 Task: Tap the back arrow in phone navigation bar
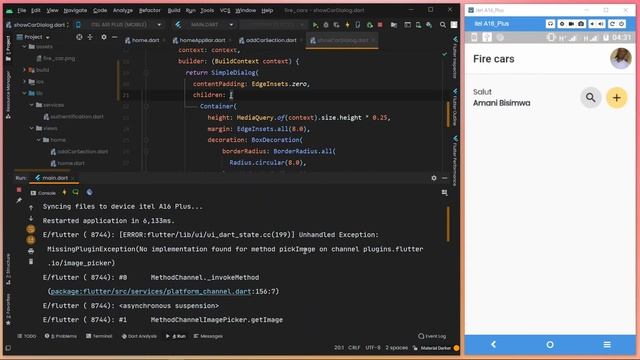(x=493, y=344)
